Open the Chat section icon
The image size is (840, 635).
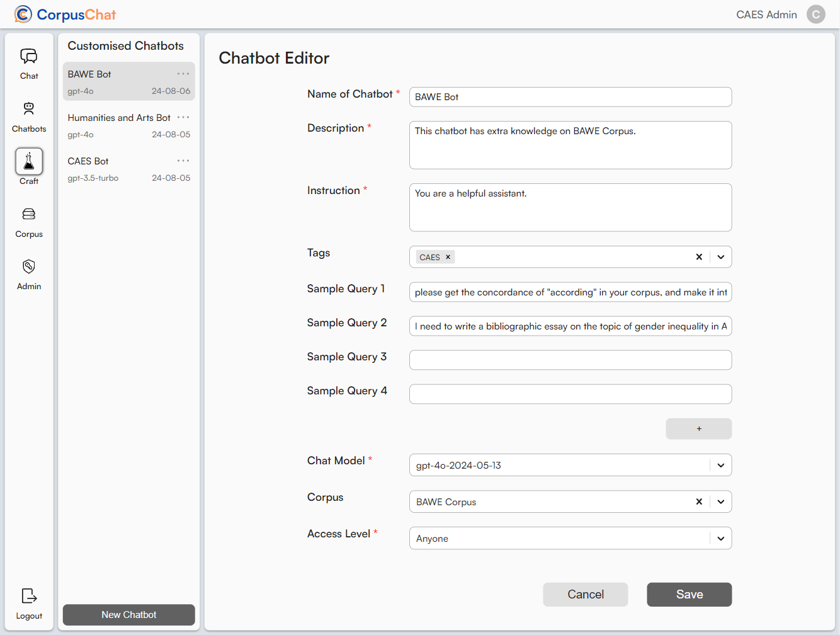point(29,57)
